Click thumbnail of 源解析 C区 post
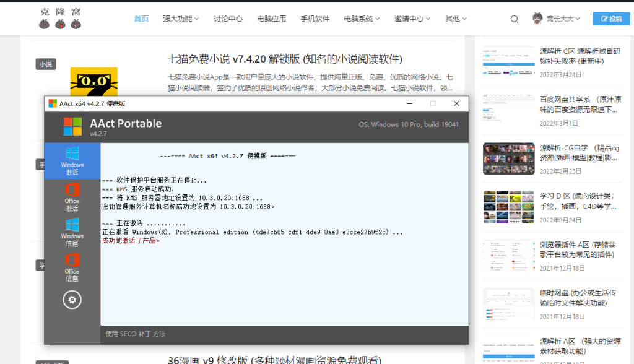Image resolution: width=634 pixels, height=364 pixels. pos(509,61)
